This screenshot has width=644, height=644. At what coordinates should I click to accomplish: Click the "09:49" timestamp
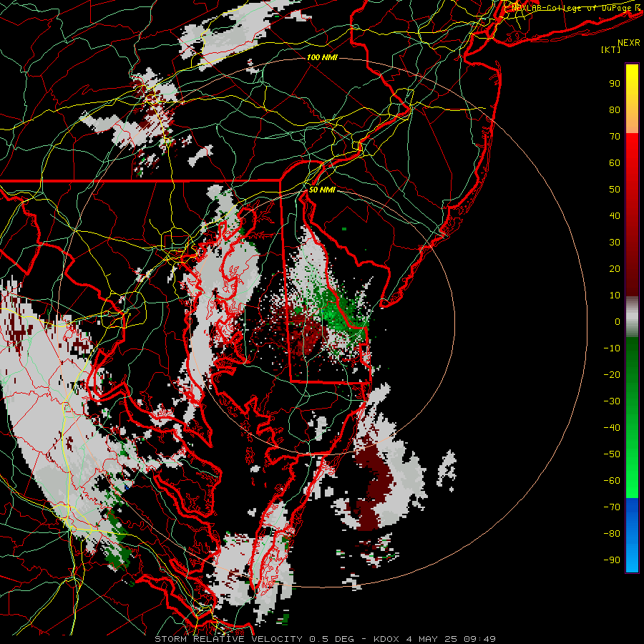(x=479, y=639)
